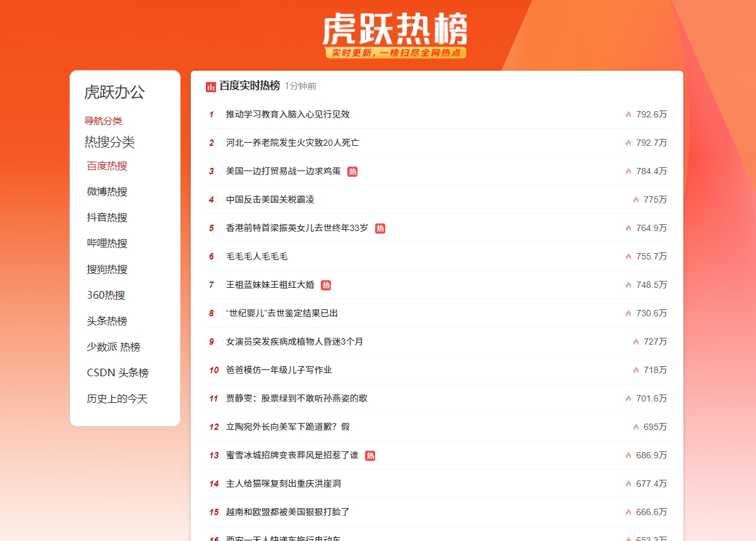Switch to 微博热搜 category

[107, 192]
